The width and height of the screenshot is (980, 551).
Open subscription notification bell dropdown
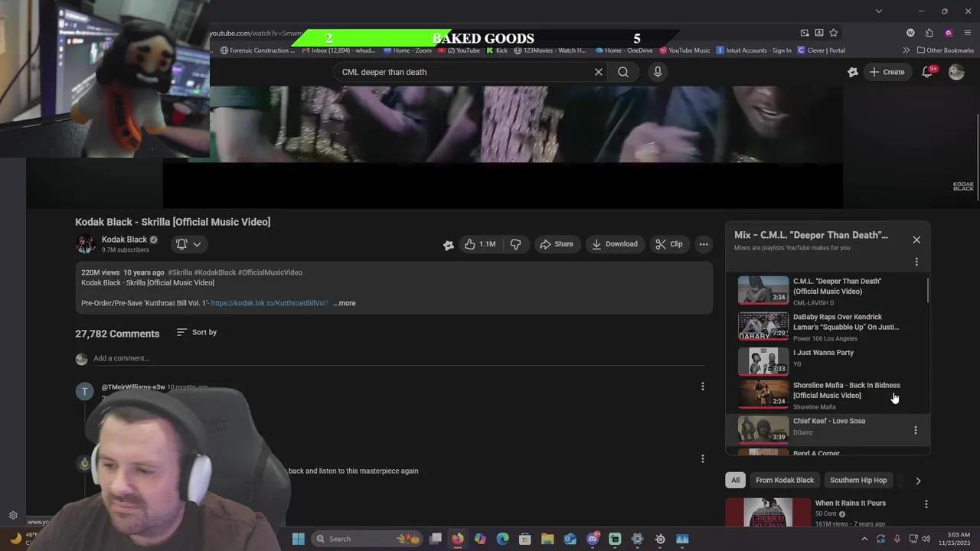coord(188,244)
